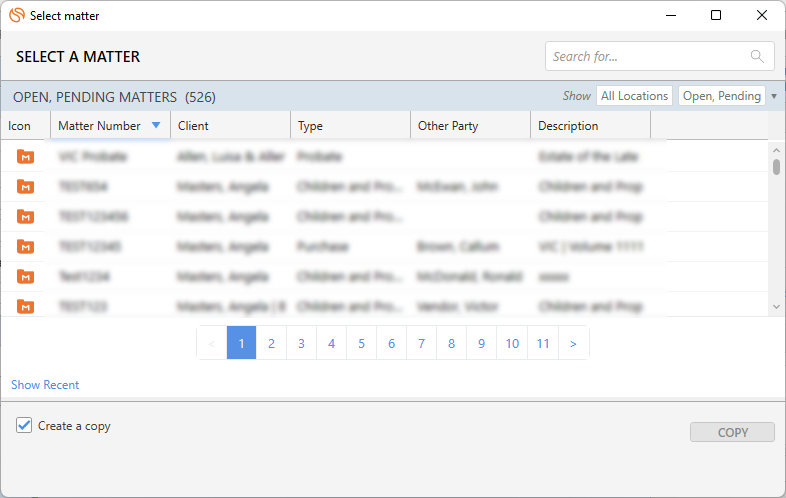Screen dimensions: 786x498
Task: Click the matter icon in the third row
Action: point(25,217)
